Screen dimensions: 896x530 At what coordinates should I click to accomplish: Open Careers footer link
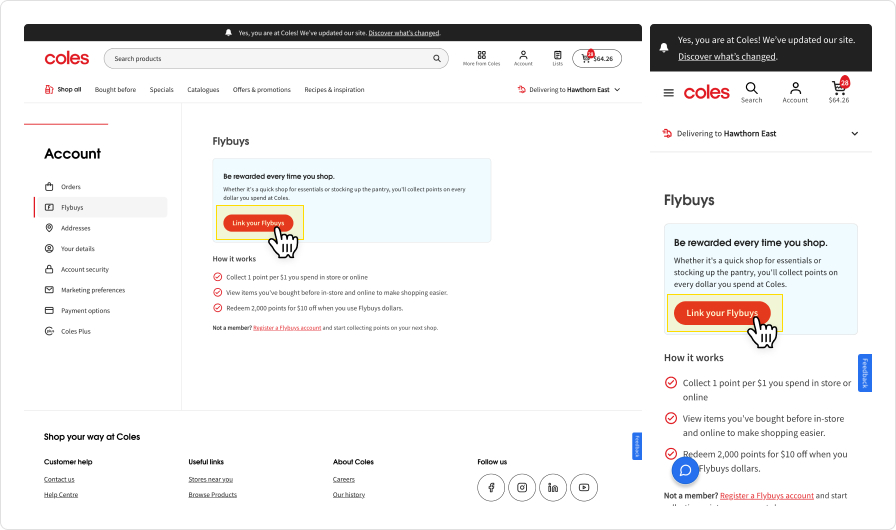coord(343,479)
